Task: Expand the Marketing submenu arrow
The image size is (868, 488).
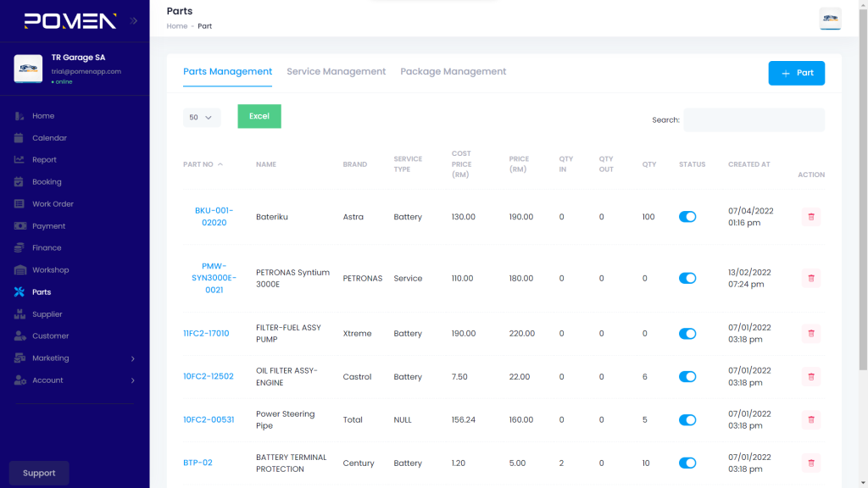Action: pos(133,358)
